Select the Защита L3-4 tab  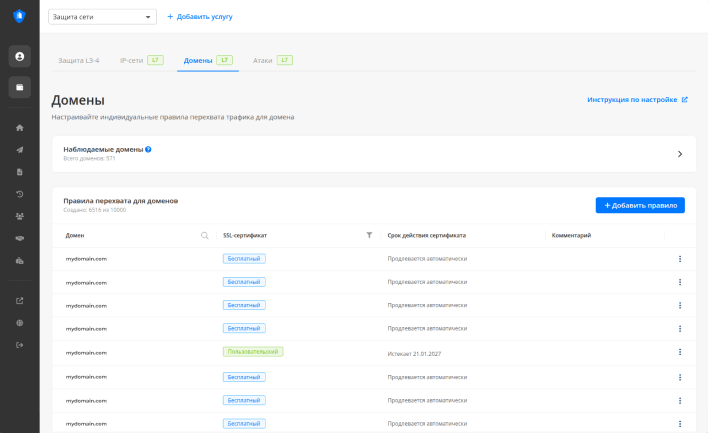pos(79,60)
